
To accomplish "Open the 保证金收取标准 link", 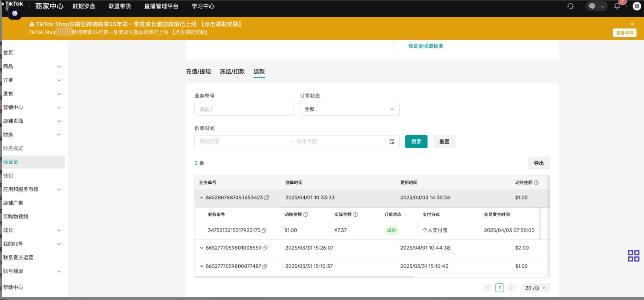I will (x=425, y=46).
